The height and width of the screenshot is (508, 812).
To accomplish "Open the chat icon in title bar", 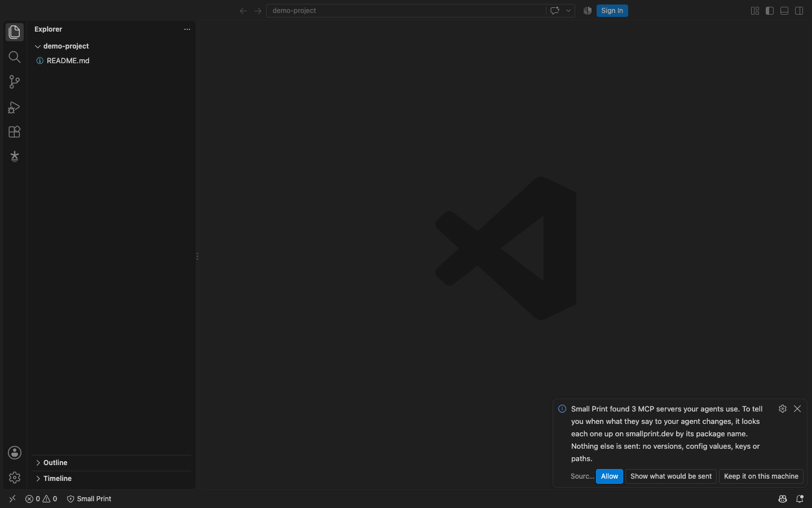I will click(555, 11).
